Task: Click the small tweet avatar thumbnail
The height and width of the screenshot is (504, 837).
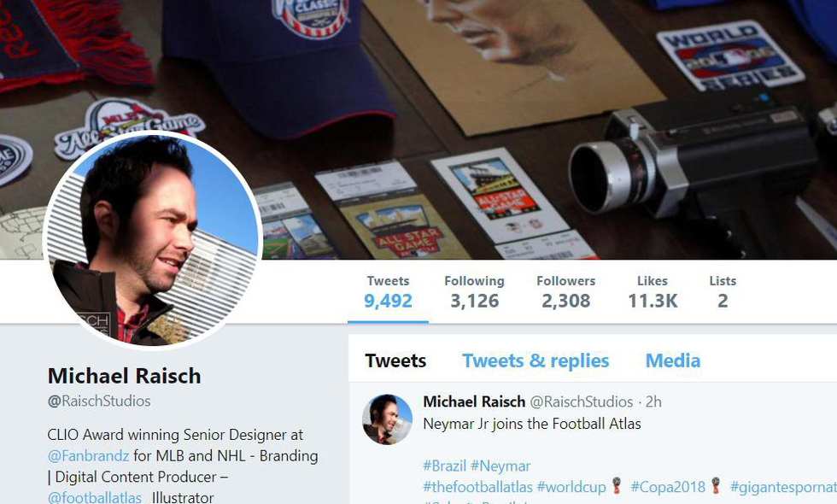Action: pos(388,419)
